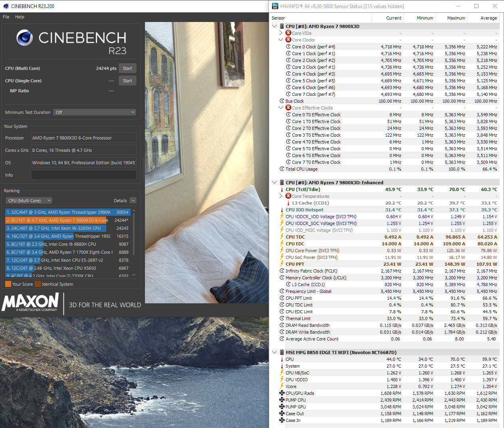
Task: Click the clock icon of Infinity Fabric Clock
Action: [282, 271]
